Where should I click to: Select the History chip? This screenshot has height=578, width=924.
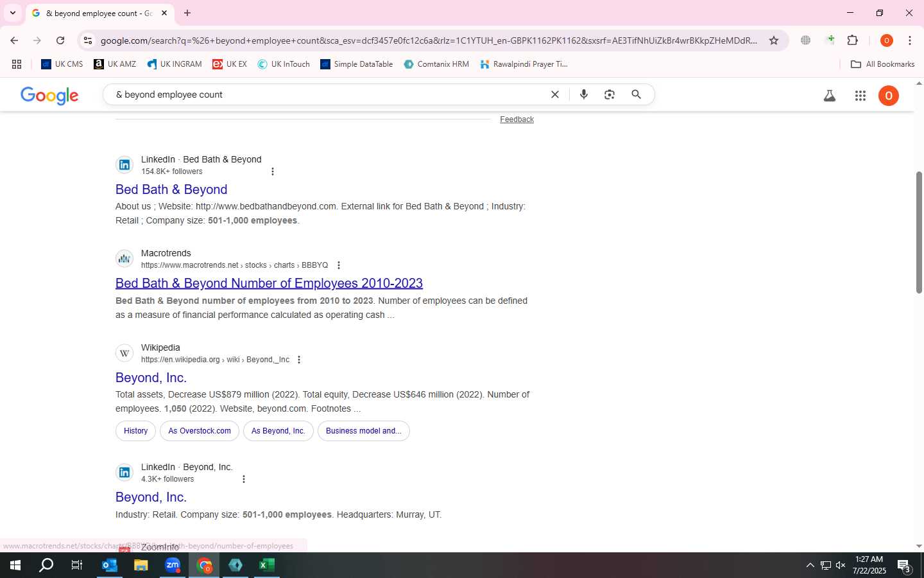coord(135,431)
